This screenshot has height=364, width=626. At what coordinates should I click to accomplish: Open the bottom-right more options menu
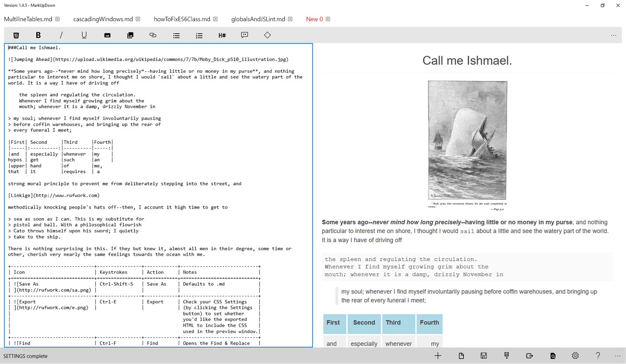(x=617, y=355)
